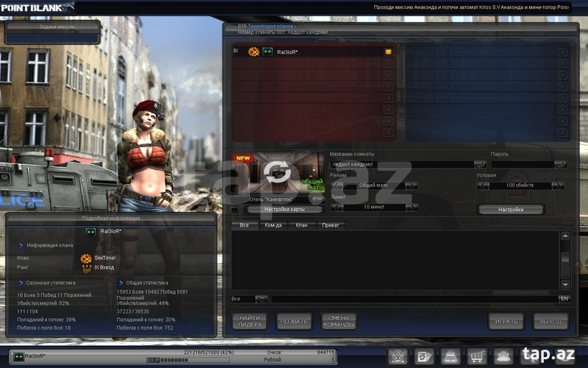Screen dimensions: 588x368
Task: Close the second blue team slot
Action: pyautogui.click(x=562, y=63)
